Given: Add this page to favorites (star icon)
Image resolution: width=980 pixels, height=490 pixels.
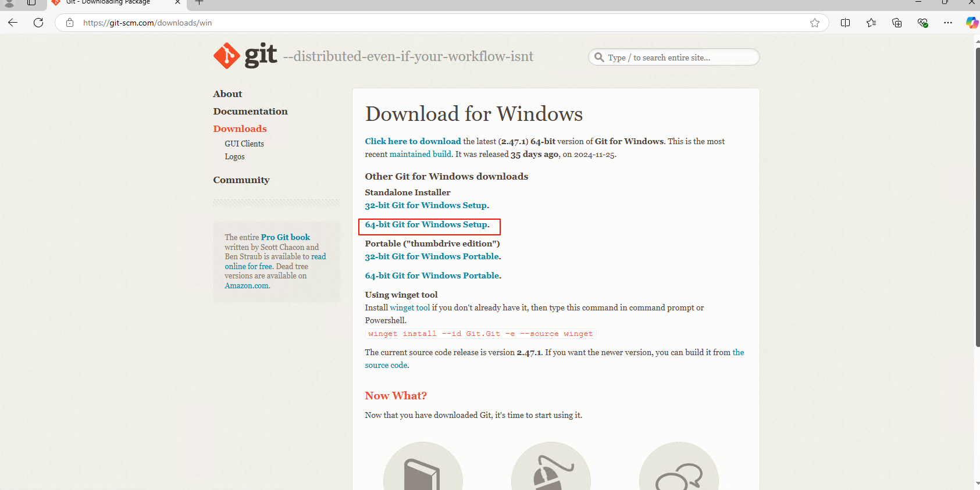Looking at the screenshot, I should pos(815,23).
